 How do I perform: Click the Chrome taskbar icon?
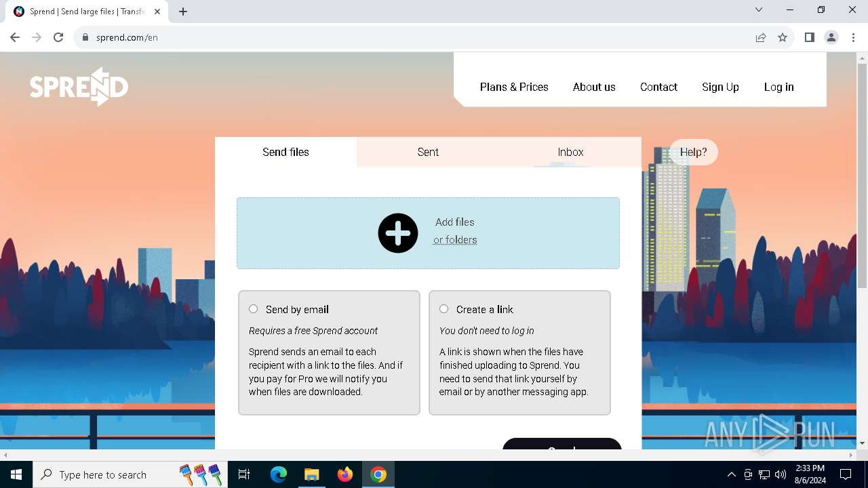click(378, 474)
